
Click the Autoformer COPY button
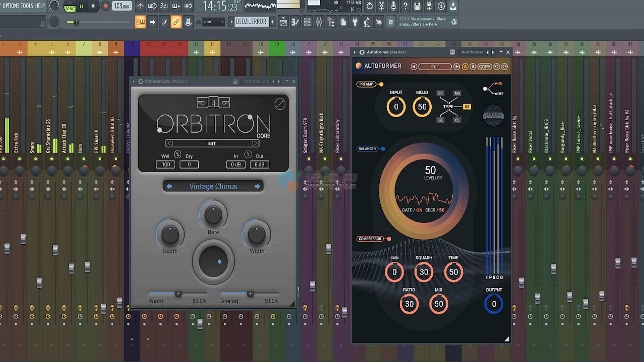484,67
